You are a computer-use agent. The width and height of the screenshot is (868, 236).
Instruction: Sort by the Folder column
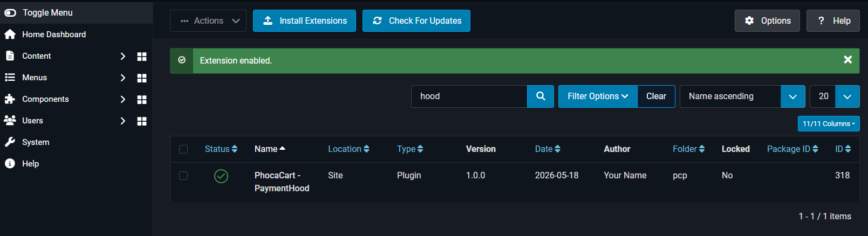[x=689, y=149]
